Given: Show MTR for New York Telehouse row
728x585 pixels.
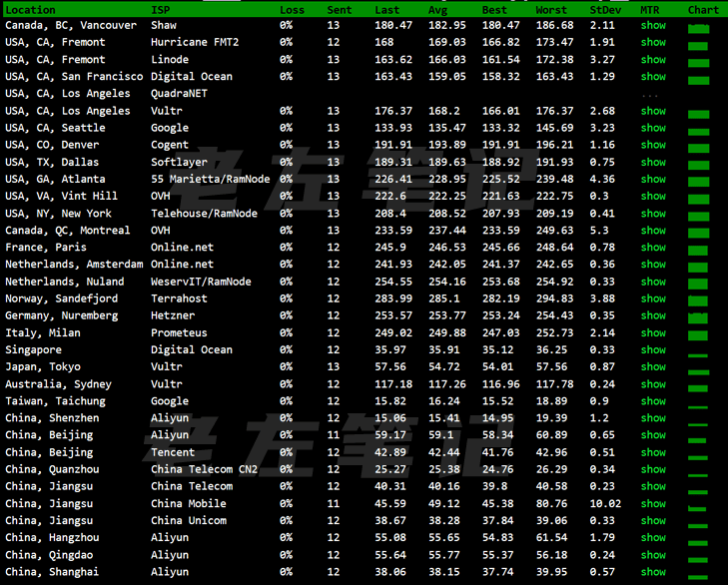Looking at the screenshot, I should 653,214.
